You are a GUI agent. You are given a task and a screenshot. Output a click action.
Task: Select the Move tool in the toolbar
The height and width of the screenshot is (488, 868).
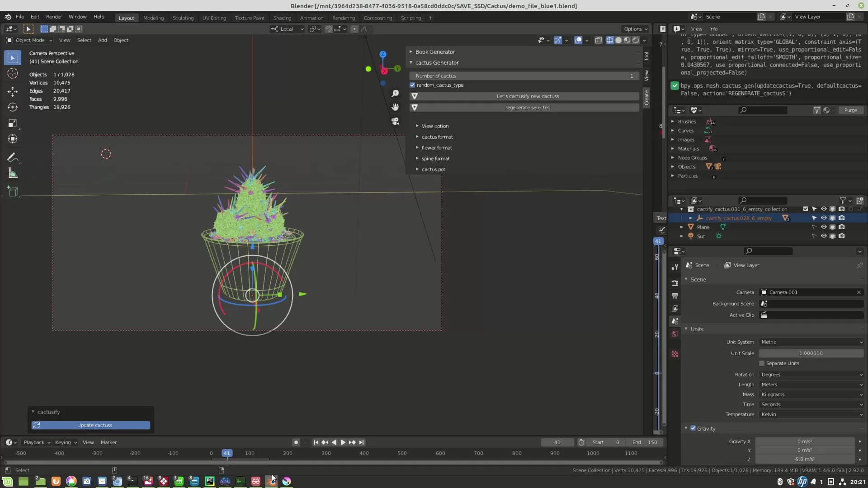13,91
